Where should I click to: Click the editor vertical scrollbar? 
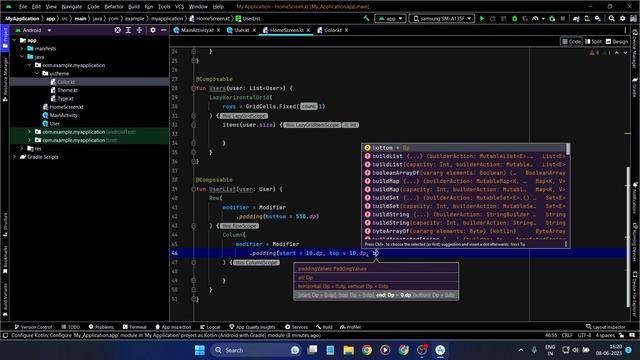coord(628,237)
